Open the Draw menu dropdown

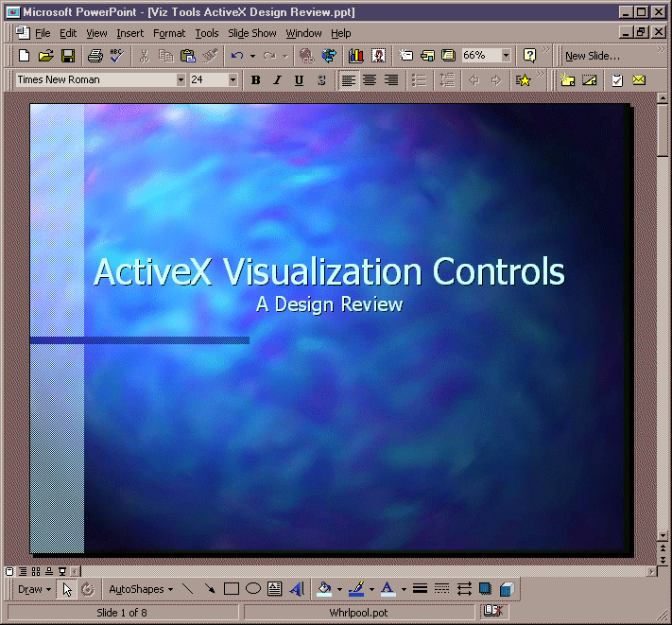(x=34, y=589)
